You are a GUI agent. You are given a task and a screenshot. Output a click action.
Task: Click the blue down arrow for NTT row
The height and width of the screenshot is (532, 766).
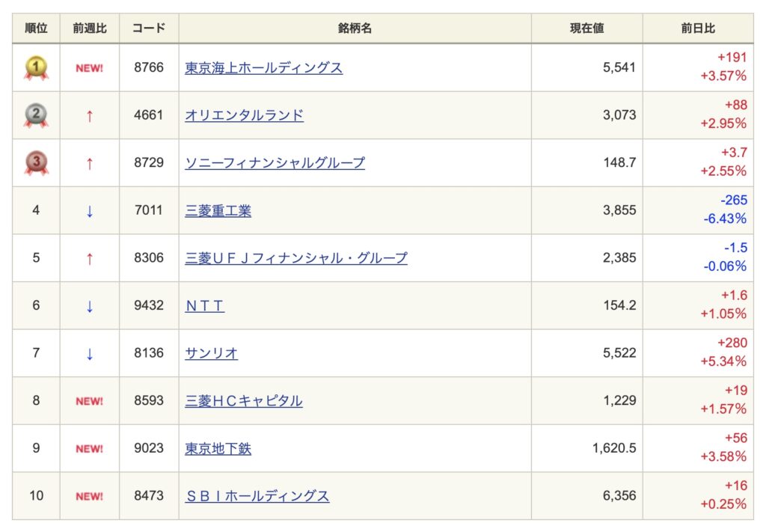tap(90, 306)
